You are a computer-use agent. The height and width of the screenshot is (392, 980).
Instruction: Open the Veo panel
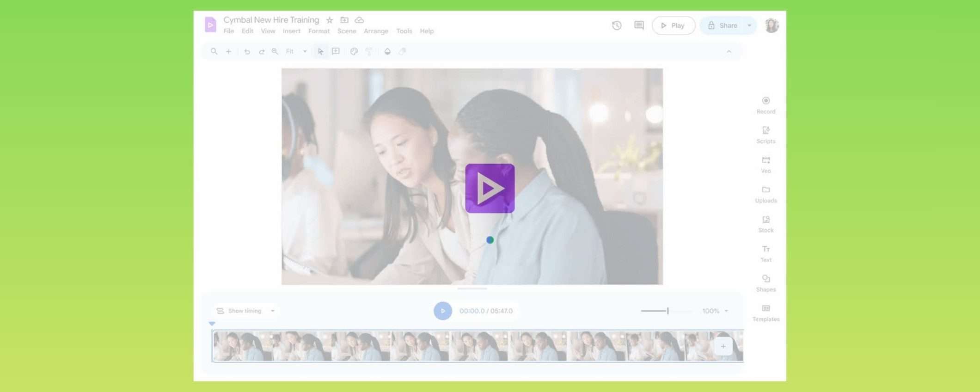(x=766, y=164)
